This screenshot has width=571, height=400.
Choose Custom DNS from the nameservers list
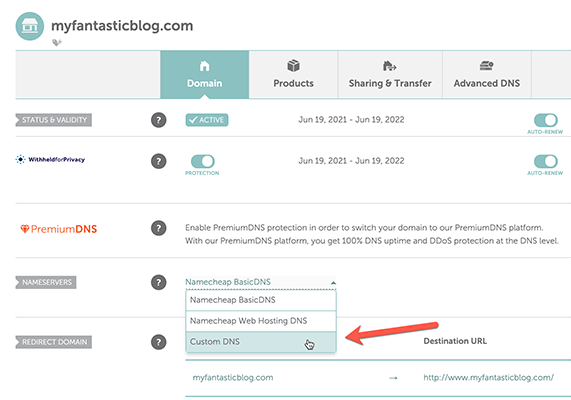point(261,342)
